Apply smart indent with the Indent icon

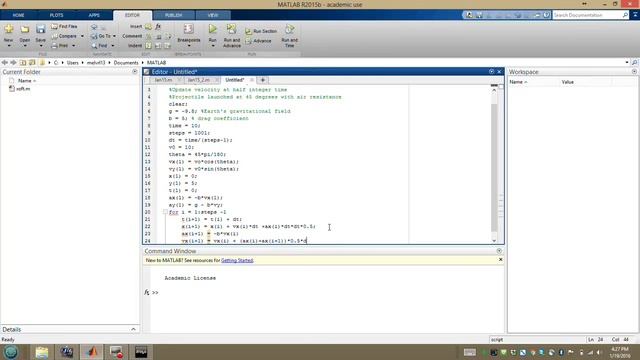click(x=149, y=46)
